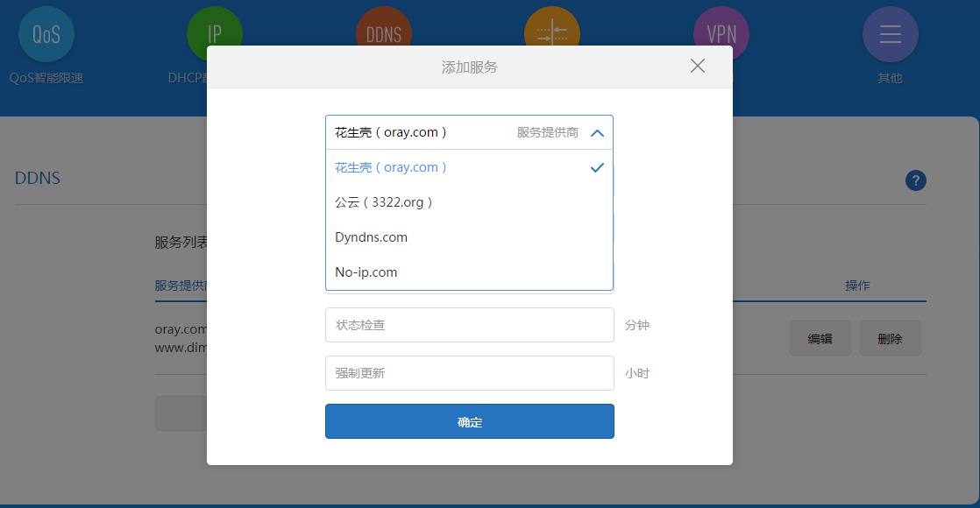Open the DDNS help question mark icon

(x=916, y=180)
